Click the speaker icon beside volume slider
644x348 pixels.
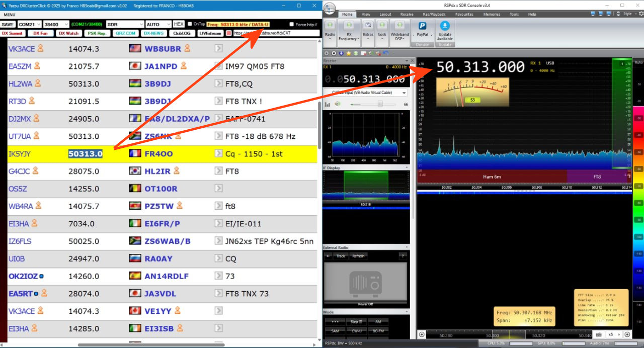pos(338,104)
